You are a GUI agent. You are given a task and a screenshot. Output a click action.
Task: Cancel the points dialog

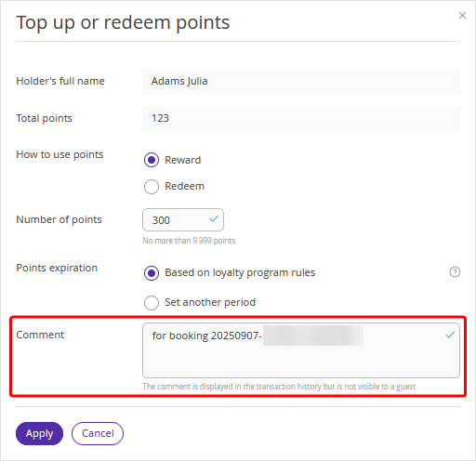[98, 433]
